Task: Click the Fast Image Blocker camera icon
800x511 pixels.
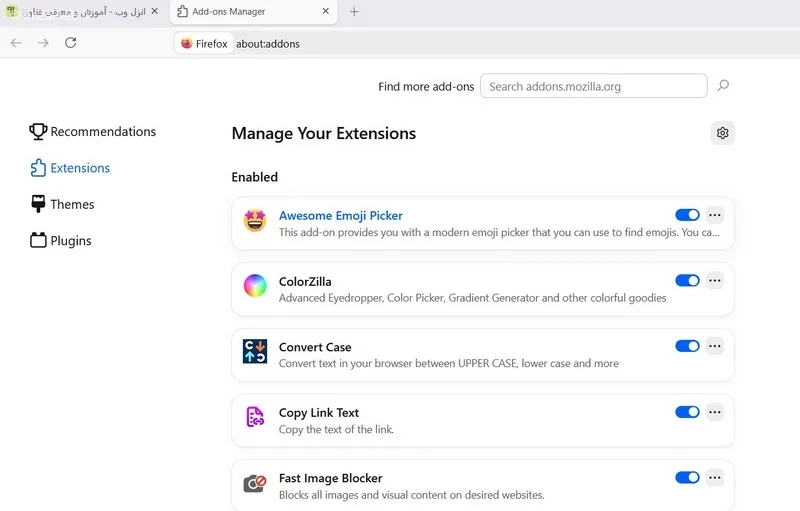Action: click(x=255, y=482)
